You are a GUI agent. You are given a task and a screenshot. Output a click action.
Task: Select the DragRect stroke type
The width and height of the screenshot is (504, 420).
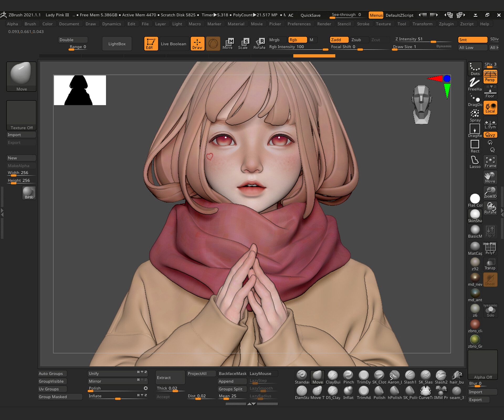475,131
